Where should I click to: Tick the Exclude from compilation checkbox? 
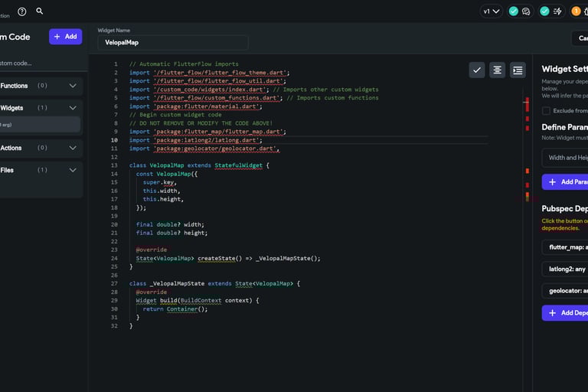tap(546, 111)
